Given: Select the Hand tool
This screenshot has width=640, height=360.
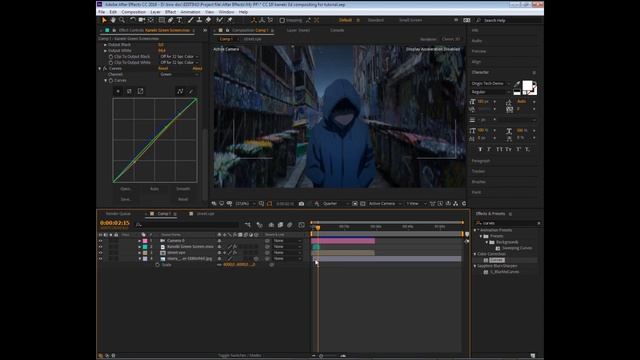Looking at the screenshot, I should point(113,20).
